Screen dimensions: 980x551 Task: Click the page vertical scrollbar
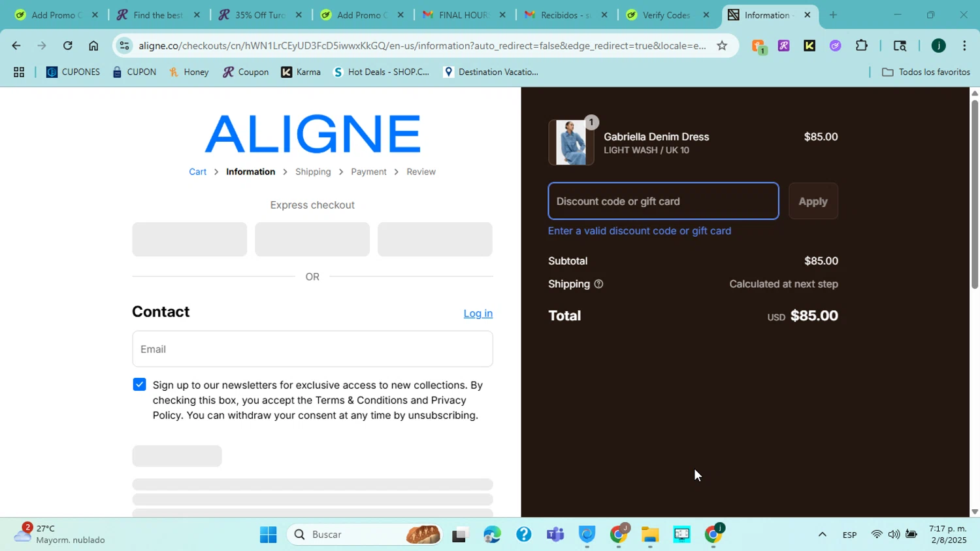(975, 195)
